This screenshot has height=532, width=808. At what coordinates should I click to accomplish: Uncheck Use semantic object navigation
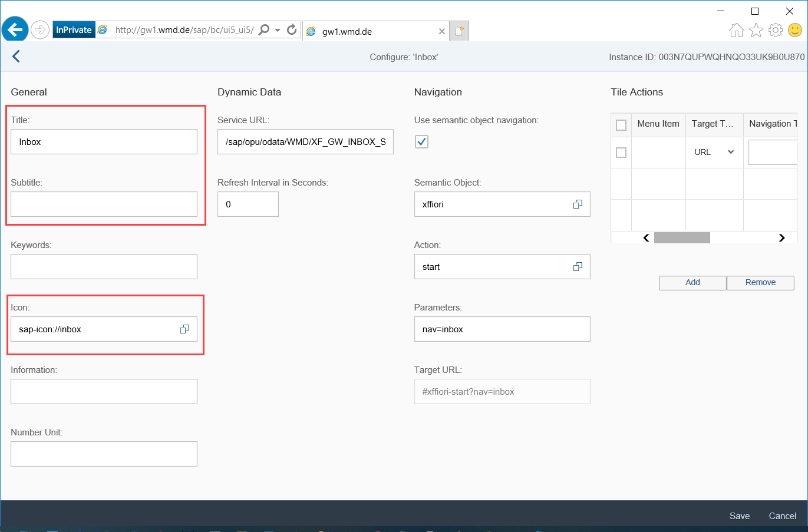(421, 141)
